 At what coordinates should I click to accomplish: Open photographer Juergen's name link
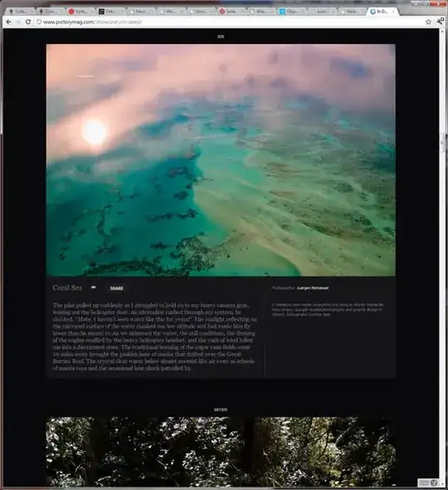(312, 288)
